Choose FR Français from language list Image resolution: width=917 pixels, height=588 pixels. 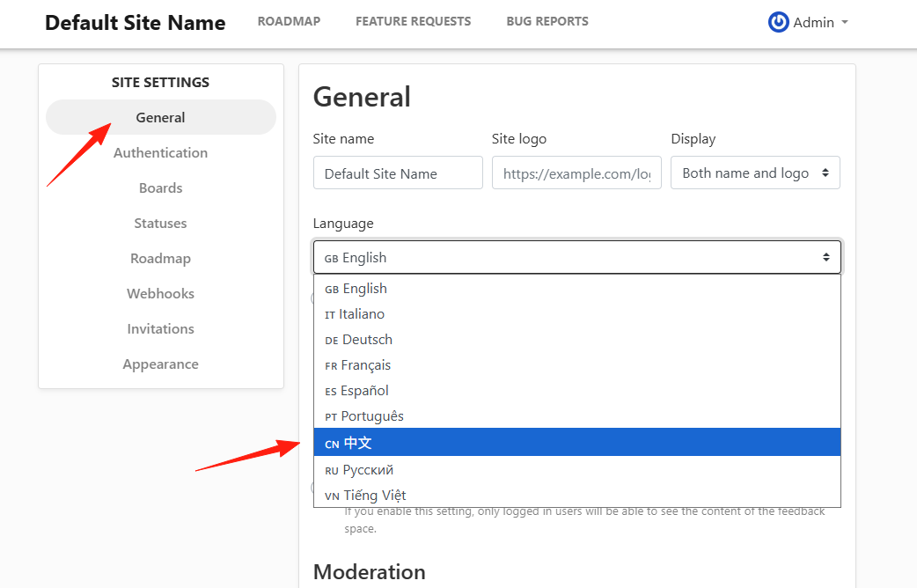click(577, 365)
